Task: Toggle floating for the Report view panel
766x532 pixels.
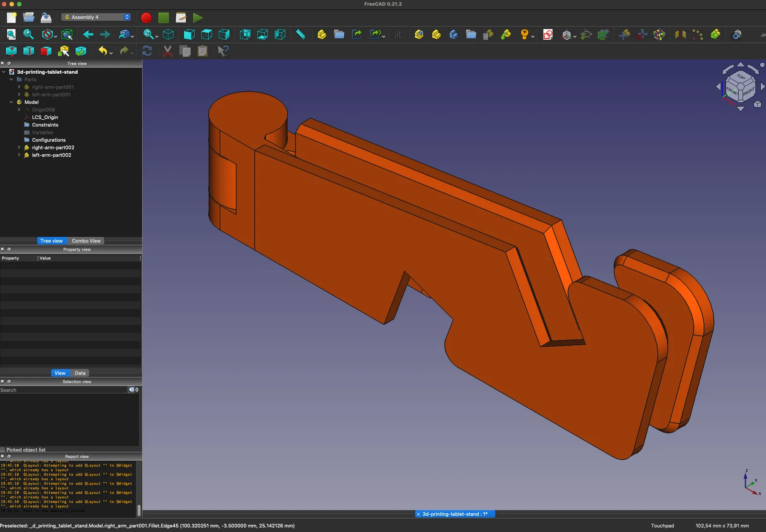Action: click(9, 456)
